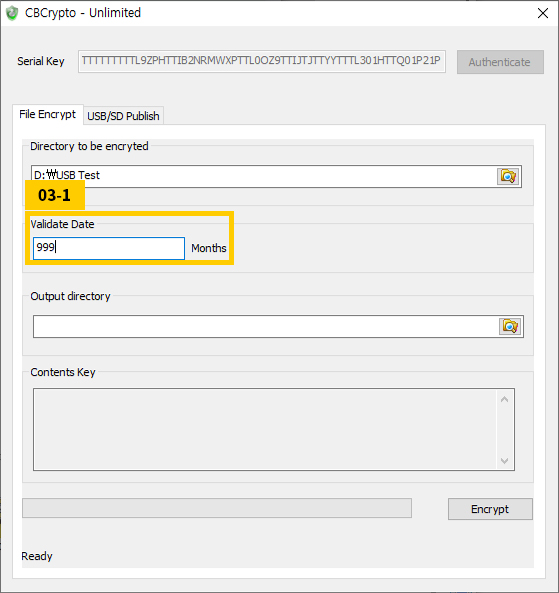Screen dimensions: 559x593
Task: Click the 03-1 yellow annotation label
Action: [x=55, y=195]
